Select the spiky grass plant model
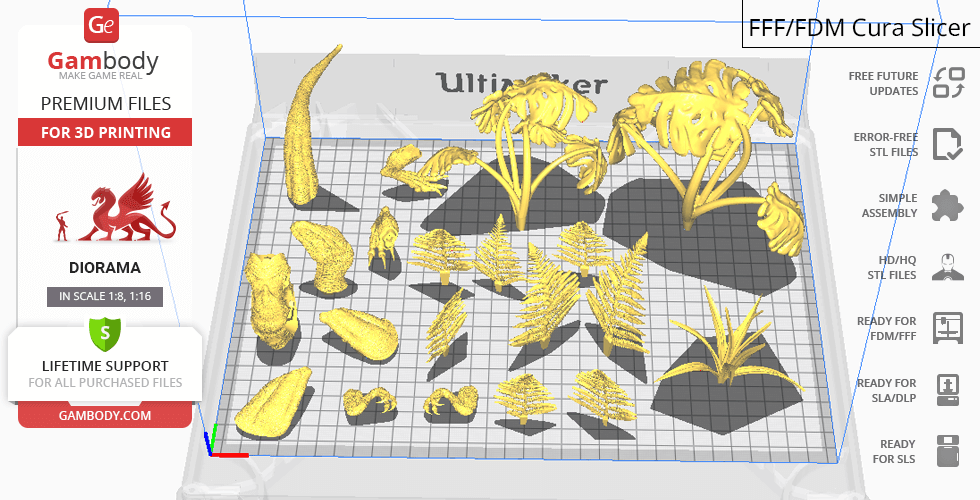980x500 pixels. pyautogui.click(x=722, y=345)
